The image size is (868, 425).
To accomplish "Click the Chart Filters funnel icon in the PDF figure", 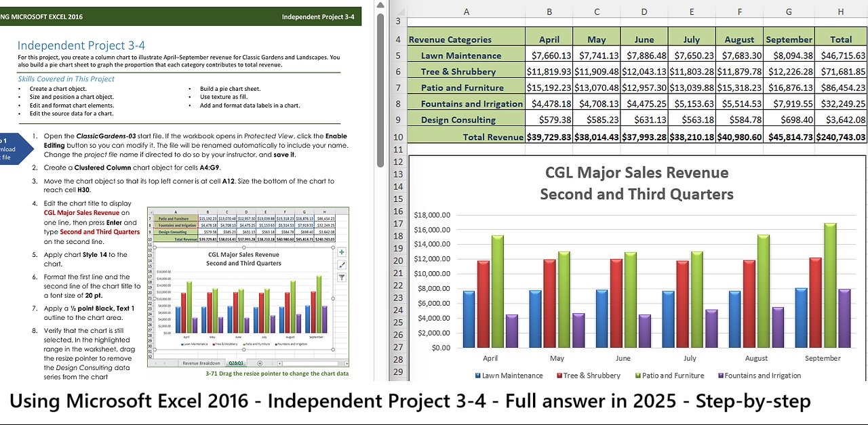I will click(341, 277).
